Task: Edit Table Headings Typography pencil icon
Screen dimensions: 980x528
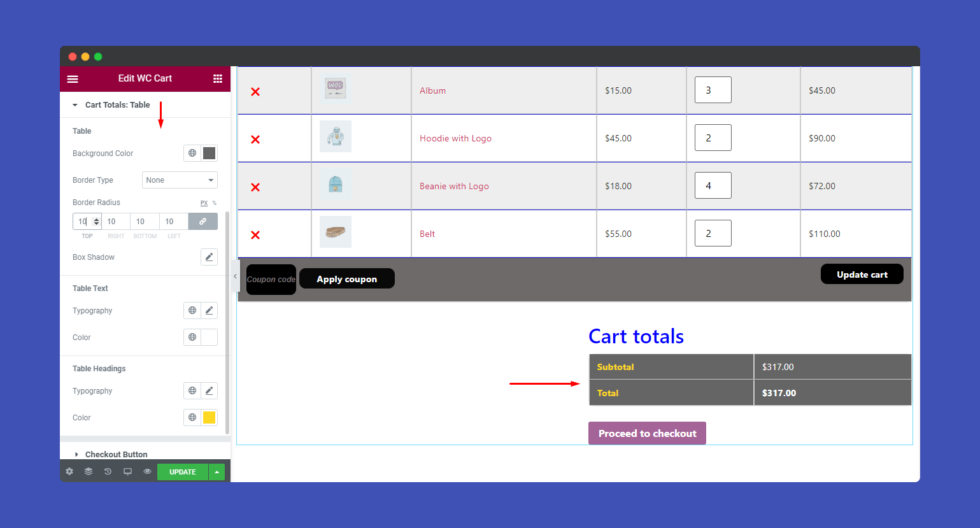Action: tap(209, 390)
